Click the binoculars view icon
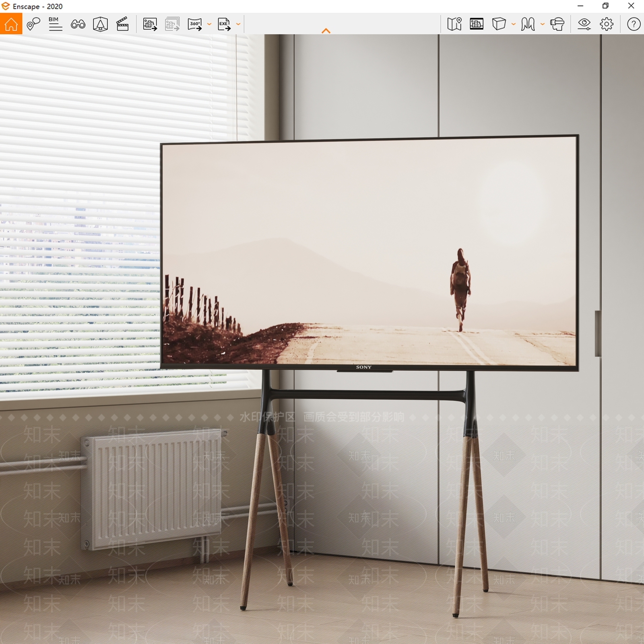644x644 pixels. point(78,25)
